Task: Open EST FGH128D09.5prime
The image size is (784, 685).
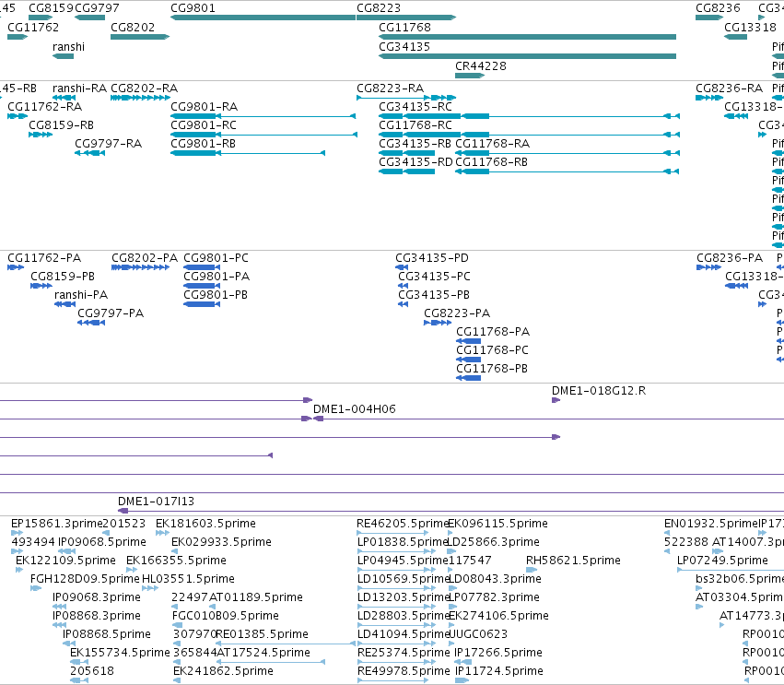Action: pos(85,579)
